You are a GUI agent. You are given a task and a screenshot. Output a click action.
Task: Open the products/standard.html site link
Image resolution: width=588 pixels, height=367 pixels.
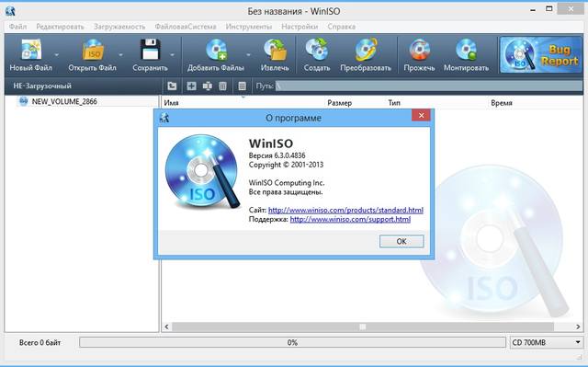345,210
